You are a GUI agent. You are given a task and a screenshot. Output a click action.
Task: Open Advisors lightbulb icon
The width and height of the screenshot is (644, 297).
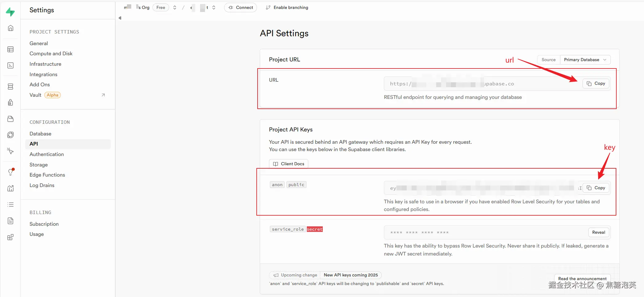pyautogui.click(x=10, y=172)
